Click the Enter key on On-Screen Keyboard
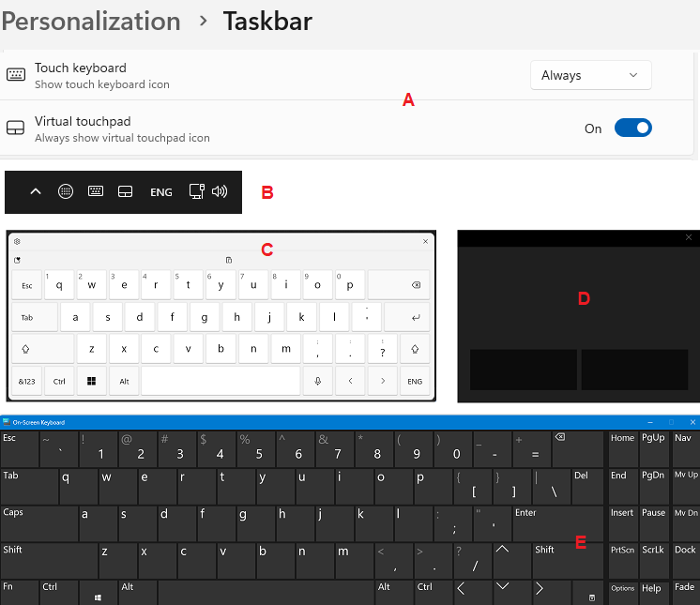Image resolution: width=700 pixels, height=605 pixels. pos(557,523)
